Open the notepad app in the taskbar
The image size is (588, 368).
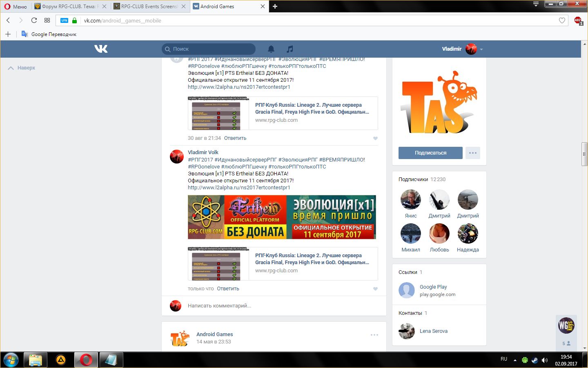tap(111, 360)
